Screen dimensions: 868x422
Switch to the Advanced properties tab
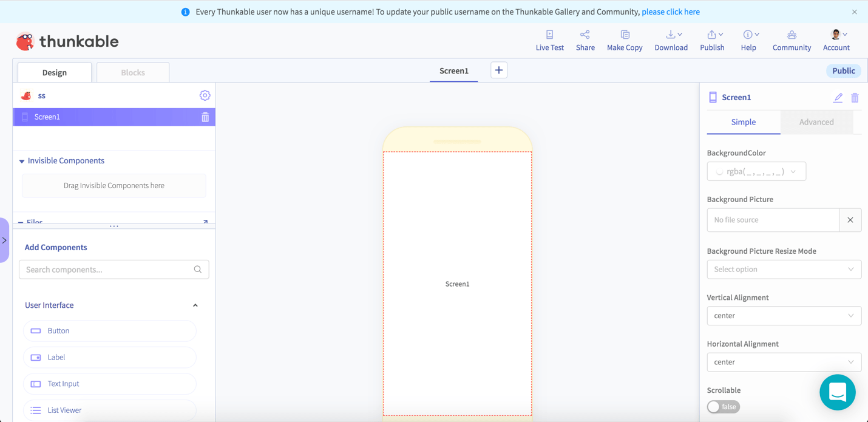click(x=816, y=122)
